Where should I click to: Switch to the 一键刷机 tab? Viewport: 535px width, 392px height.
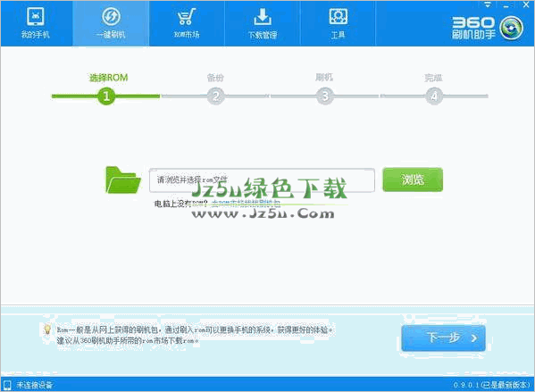coord(111,23)
